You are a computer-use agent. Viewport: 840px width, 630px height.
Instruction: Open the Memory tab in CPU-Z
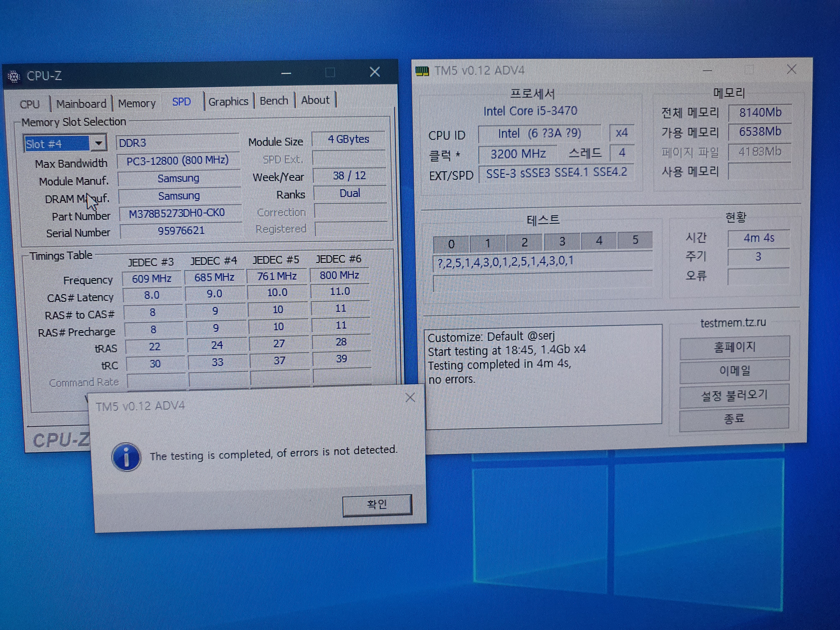pos(137,103)
